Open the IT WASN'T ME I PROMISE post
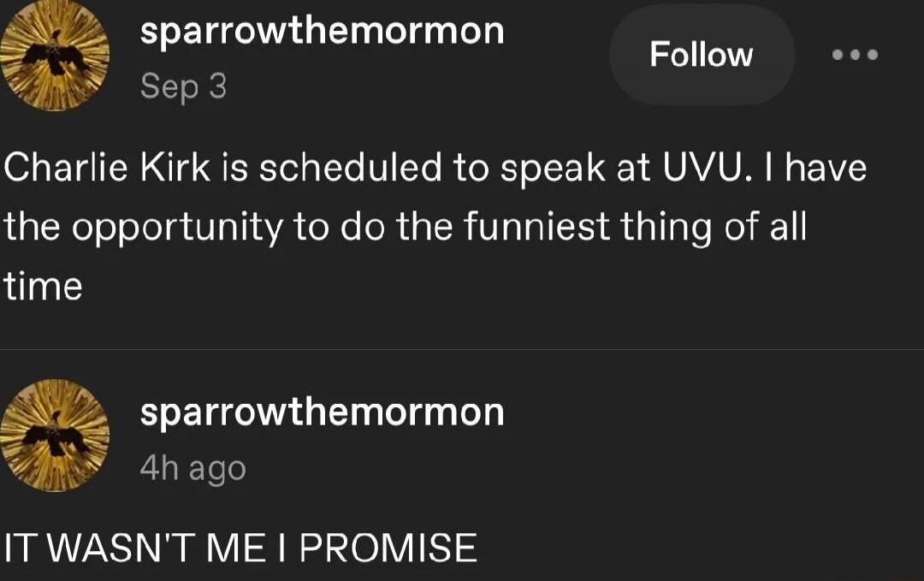This screenshot has width=924, height=581. point(240,548)
